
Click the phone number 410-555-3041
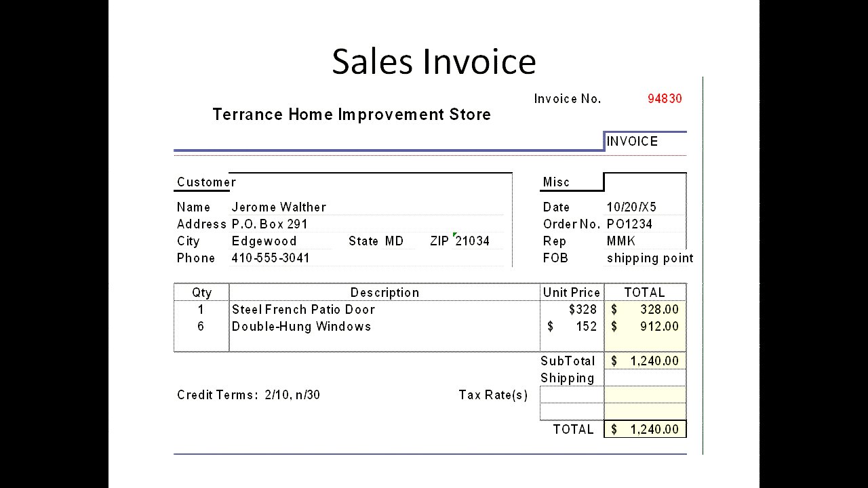(x=271, y=258)
